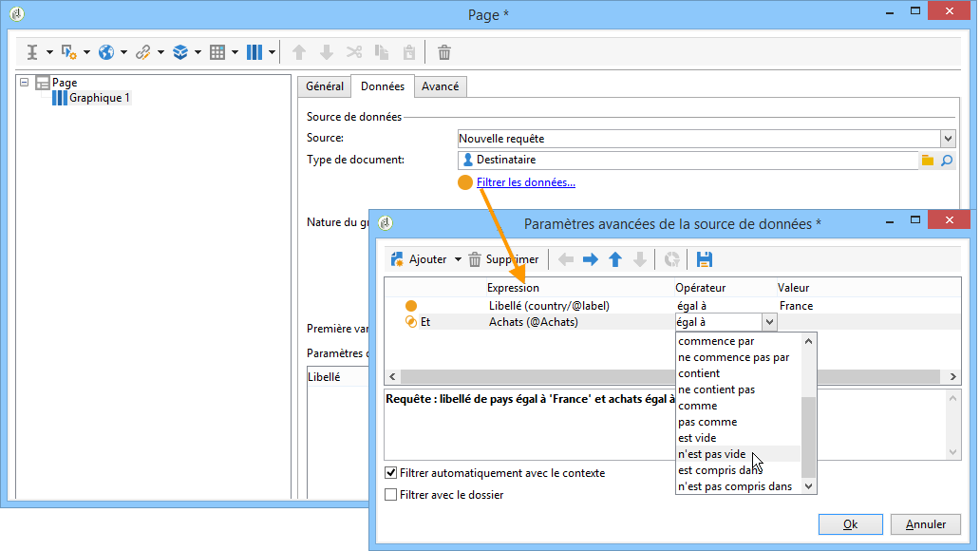980x551 pixels.
Task: Click the grey left arrow in filter toolbar
Action: (x=566, y=259)
